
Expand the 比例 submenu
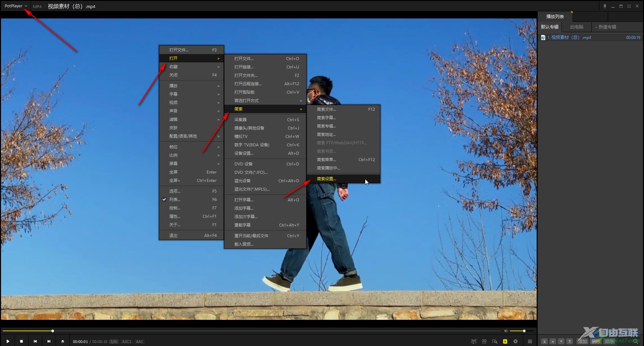pyautogui.click(x=192, y=155)
